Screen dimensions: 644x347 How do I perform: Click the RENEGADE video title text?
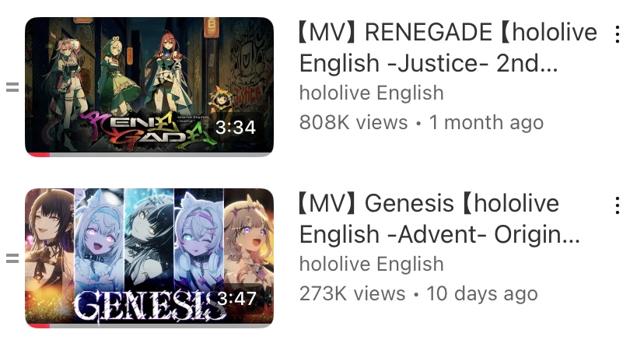coord(448,47)
